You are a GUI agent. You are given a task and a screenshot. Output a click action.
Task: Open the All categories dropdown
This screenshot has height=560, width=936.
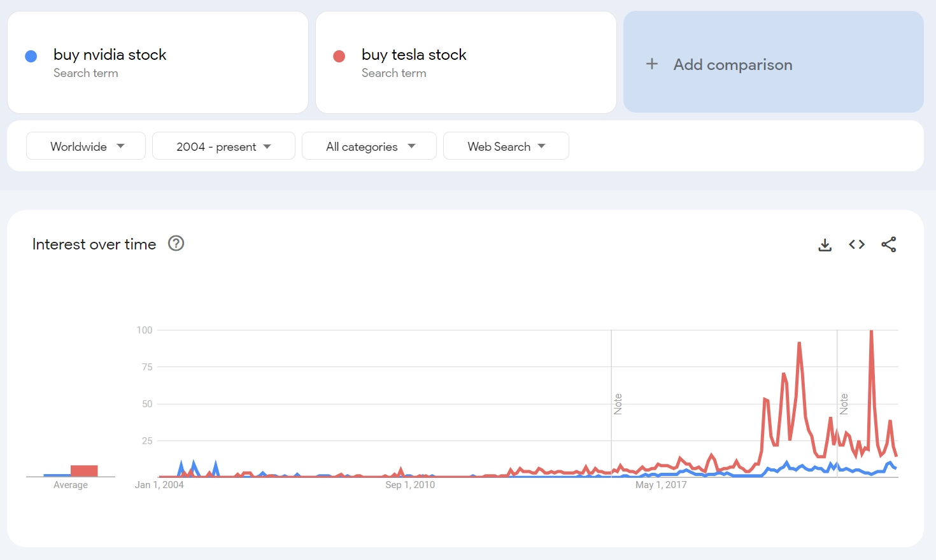(369, 146)
